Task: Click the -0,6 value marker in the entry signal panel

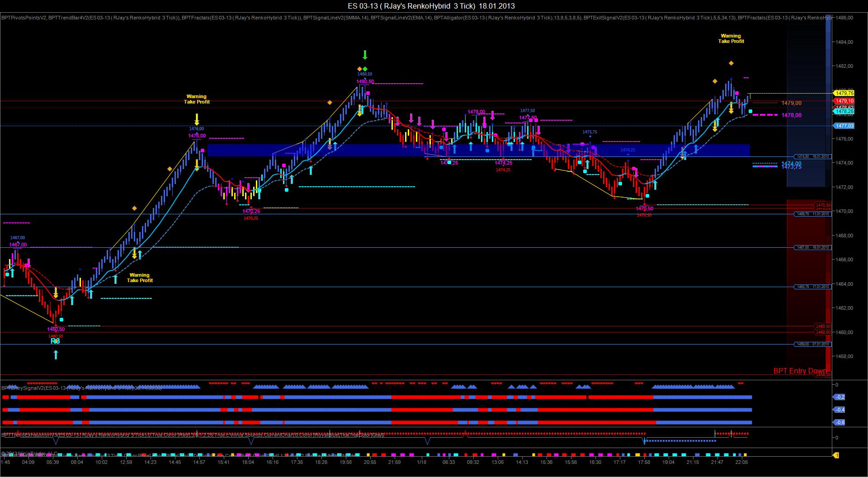Action: click(x=839, y=422)
